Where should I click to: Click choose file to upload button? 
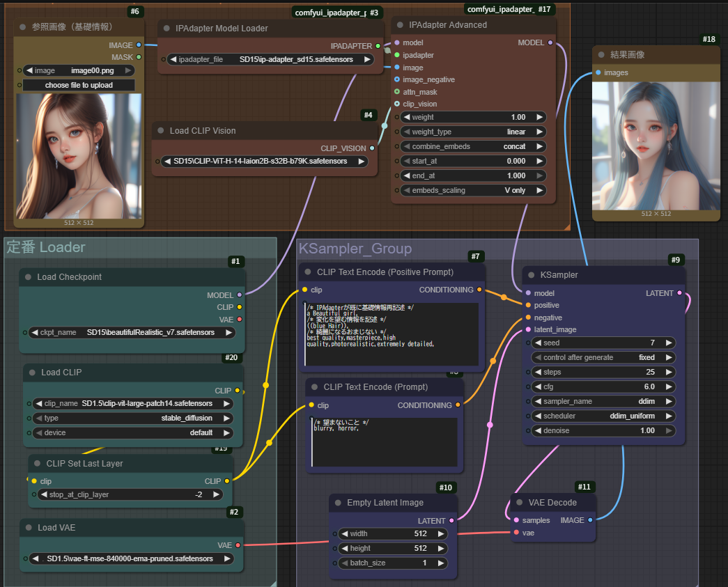click(x=79, y=85)
